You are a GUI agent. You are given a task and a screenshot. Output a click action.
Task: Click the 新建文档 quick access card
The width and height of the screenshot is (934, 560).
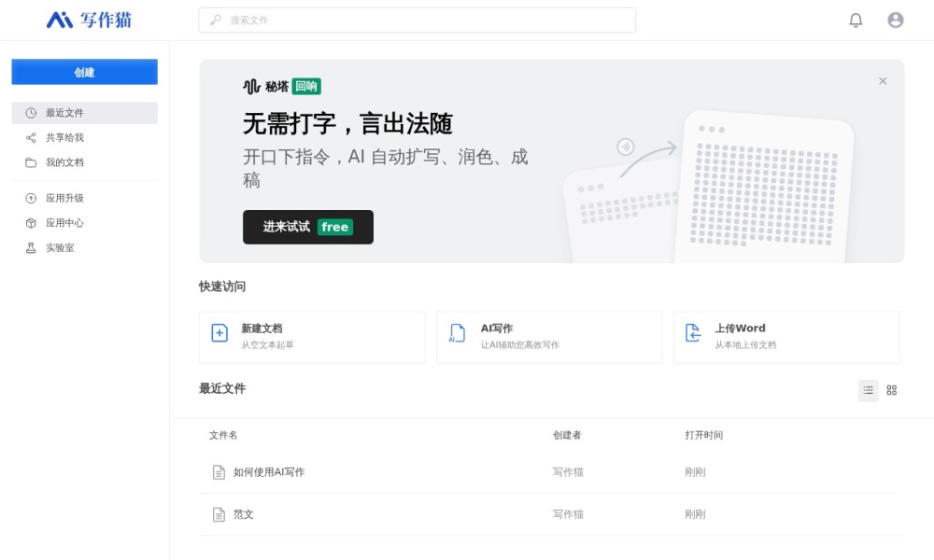312,337
